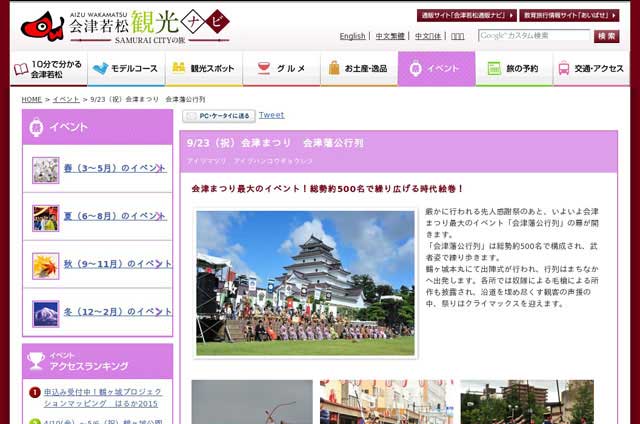This screenshot has width=640, height=424.
Task: Click the red bowl グルメ icon
Action: [x=264, y=68]
